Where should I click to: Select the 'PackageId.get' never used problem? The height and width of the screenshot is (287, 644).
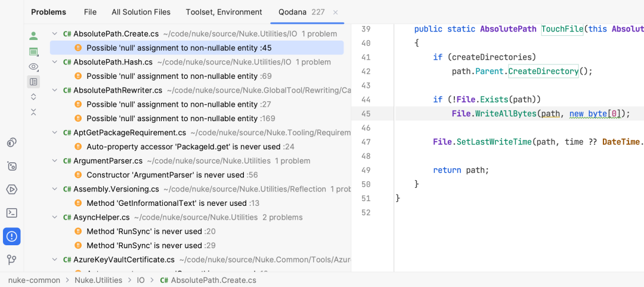[x=197, y=147]
